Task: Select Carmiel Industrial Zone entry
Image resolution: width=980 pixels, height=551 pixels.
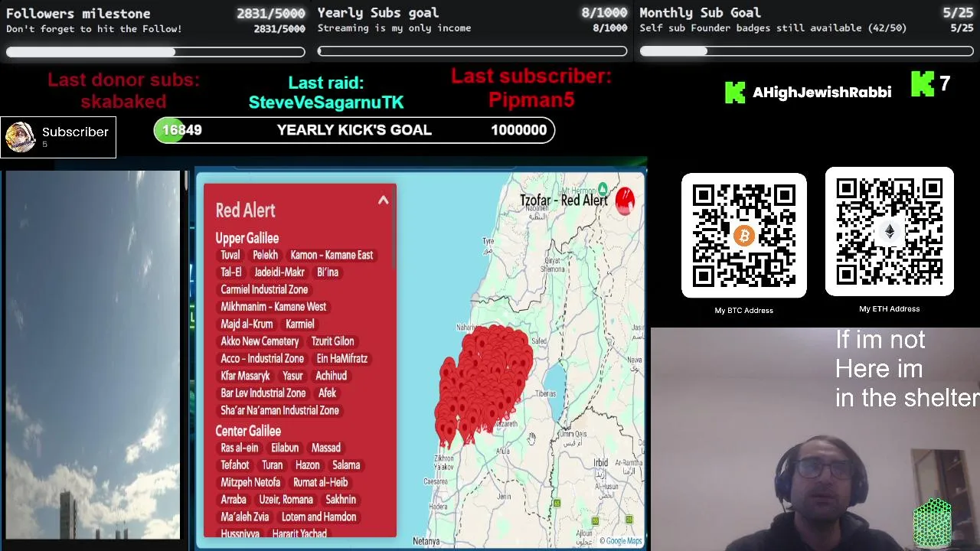Action: pyautogui.click(x=264, y=289)
